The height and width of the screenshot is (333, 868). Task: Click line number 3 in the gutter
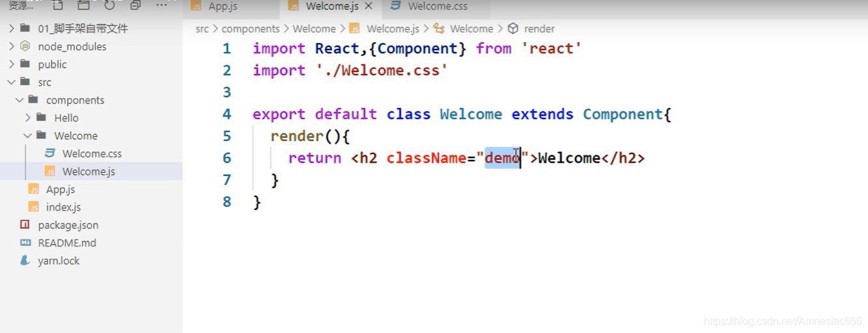pos(227,92)
